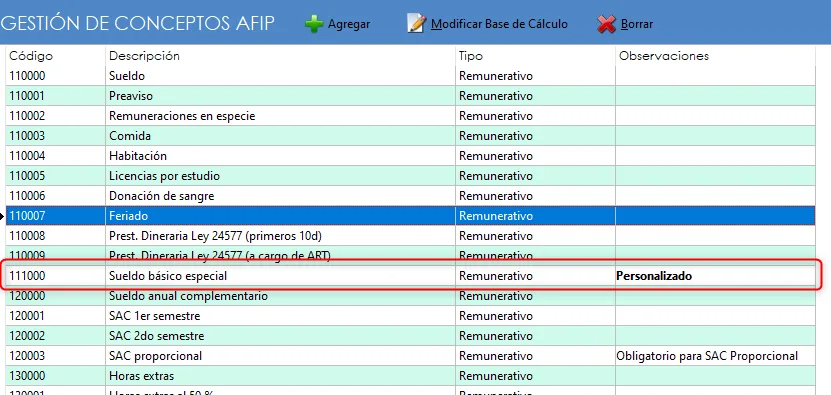Click the Agregar button label

[x=349, y=24]
